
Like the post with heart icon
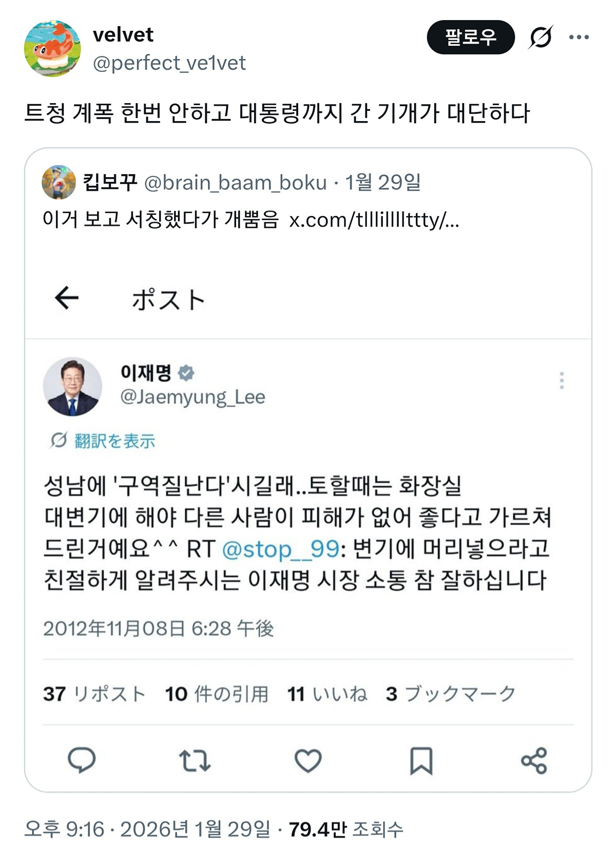point(307,761)
